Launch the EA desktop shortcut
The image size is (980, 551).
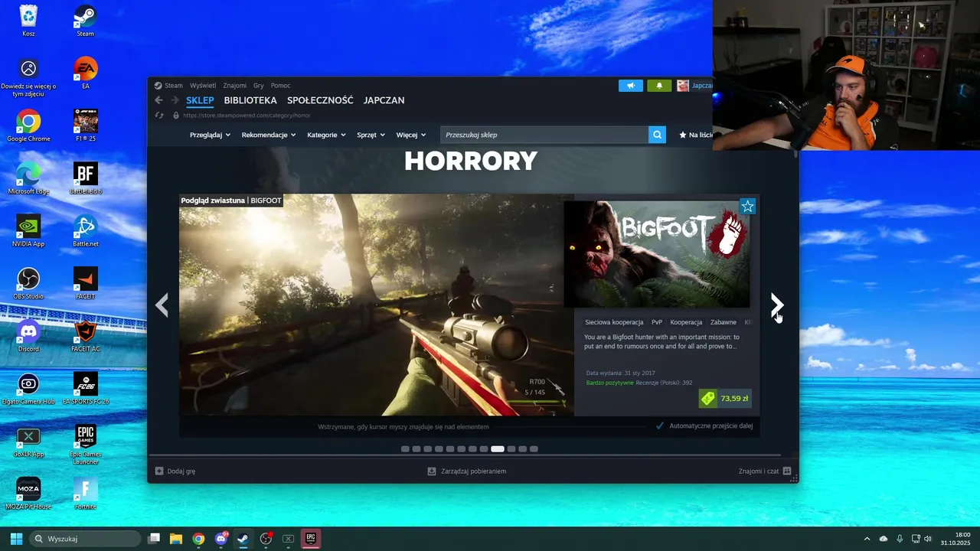(x=85, y=73)
